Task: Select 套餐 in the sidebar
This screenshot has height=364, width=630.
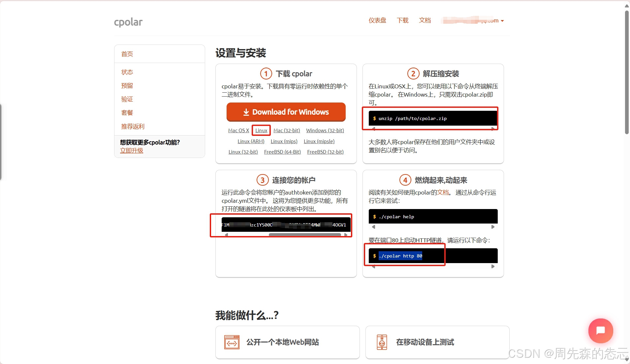Action: coord(127,112)
